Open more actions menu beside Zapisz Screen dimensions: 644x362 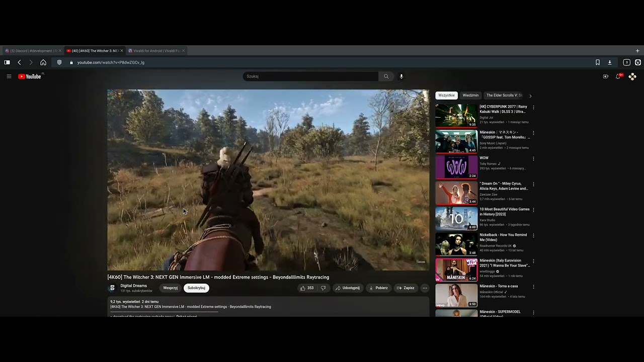tap(425, 288)
